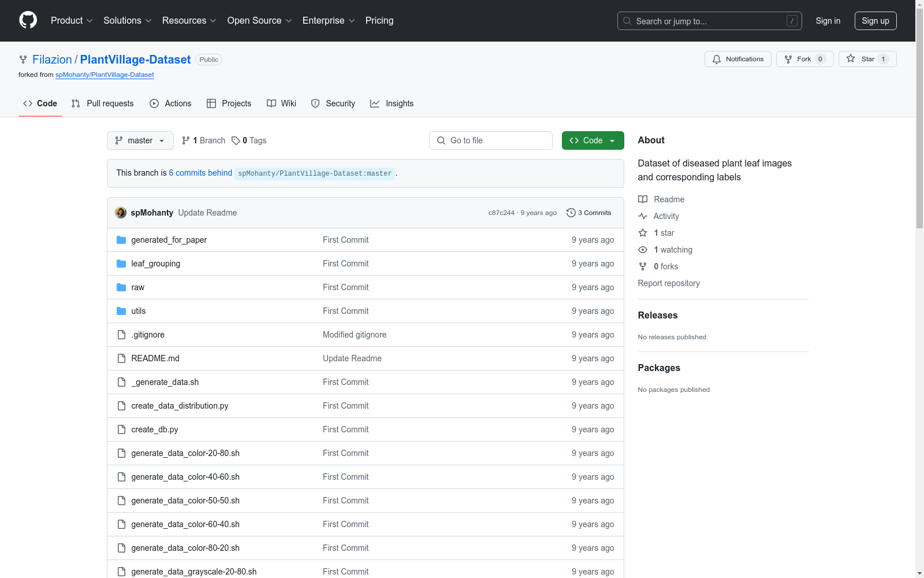Click the GitHub Octocat logo
Screen dimensions: 924x578
[28, 20]
